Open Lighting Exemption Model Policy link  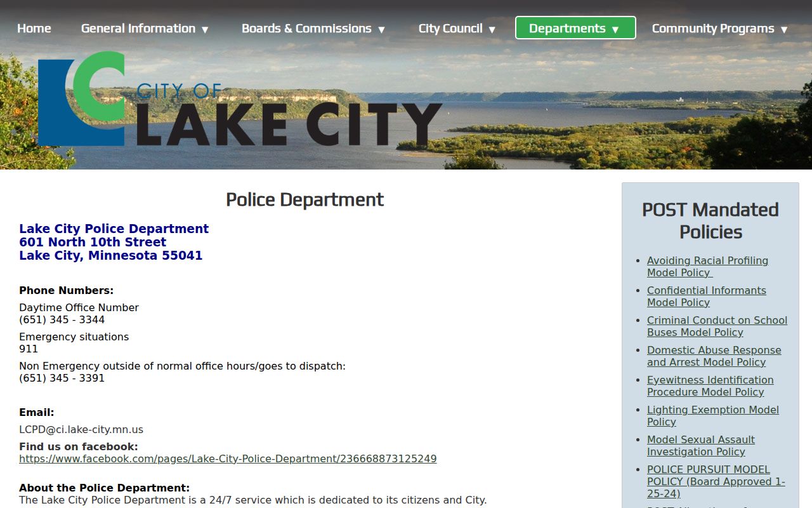(713, 416)
